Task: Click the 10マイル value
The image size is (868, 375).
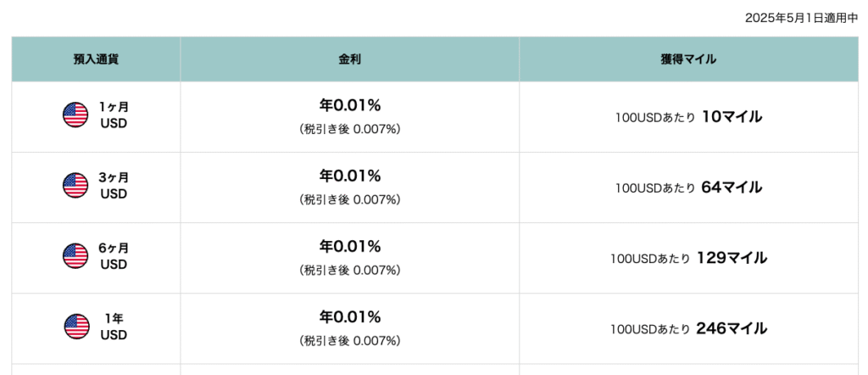Action: pos(732,117)
